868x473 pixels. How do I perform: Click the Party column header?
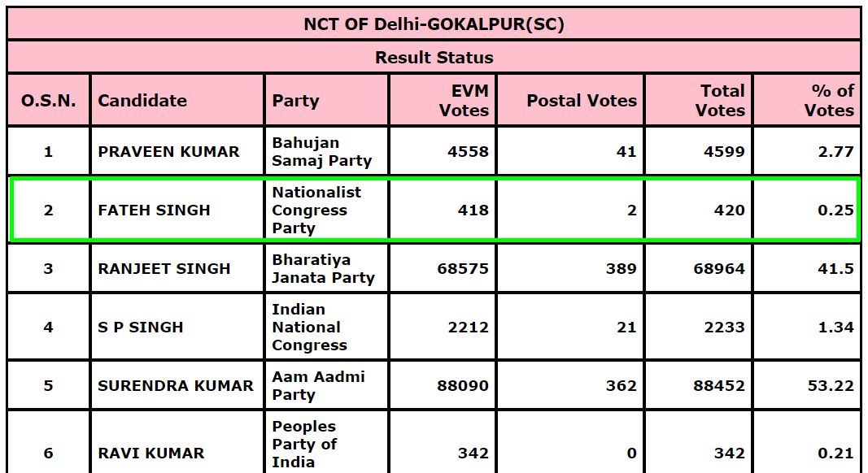click(295, 101)
